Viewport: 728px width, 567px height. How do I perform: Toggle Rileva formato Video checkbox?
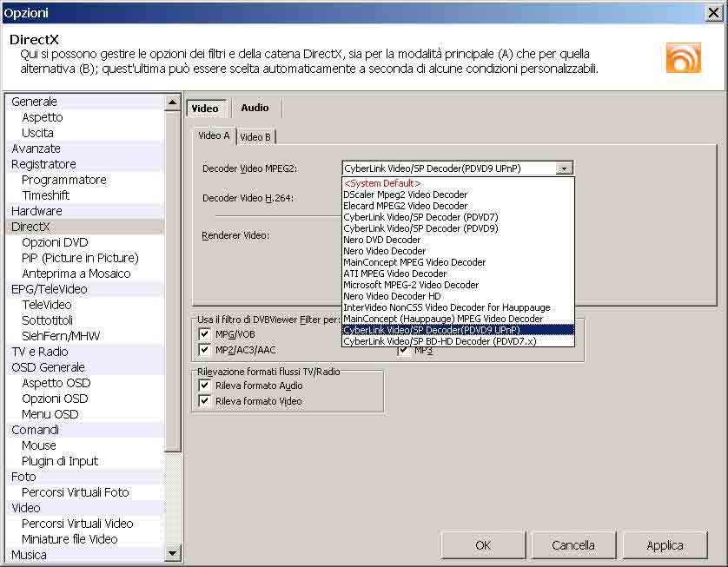(x=205, y=401)
